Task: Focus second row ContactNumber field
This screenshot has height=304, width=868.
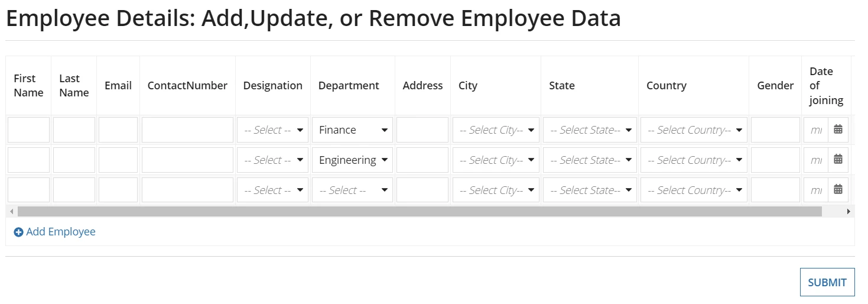Action: pyautogui.click(x=187, y=160)
